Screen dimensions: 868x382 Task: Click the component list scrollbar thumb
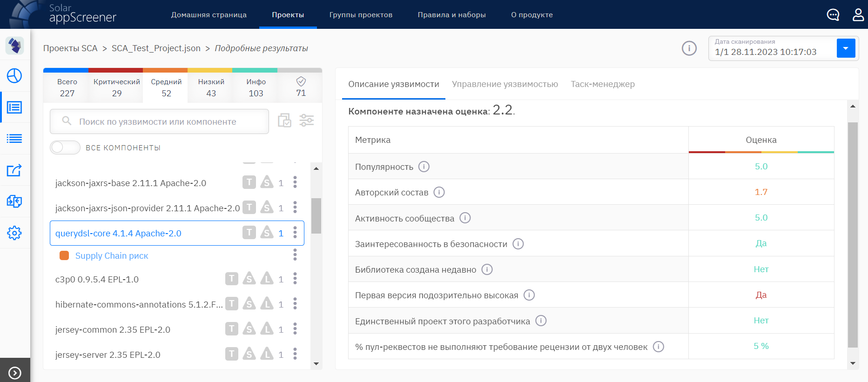[316, 216]
